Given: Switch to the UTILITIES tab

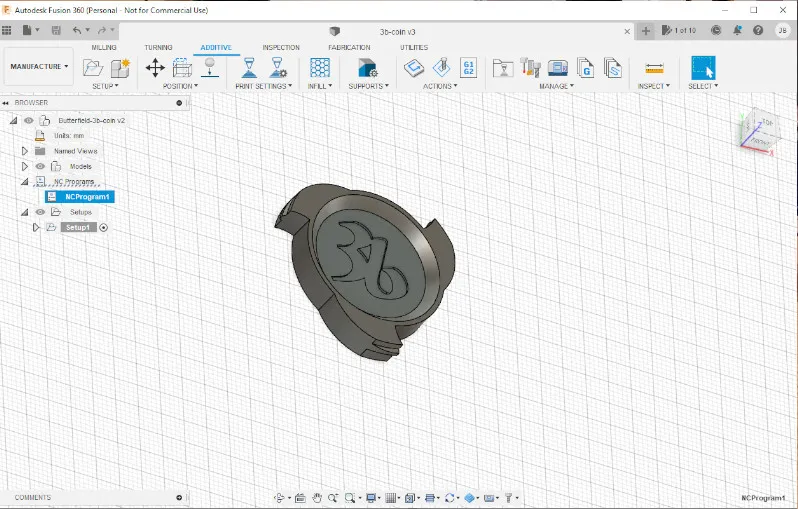Looking at the screenshot, I should [x=414, y=47].
